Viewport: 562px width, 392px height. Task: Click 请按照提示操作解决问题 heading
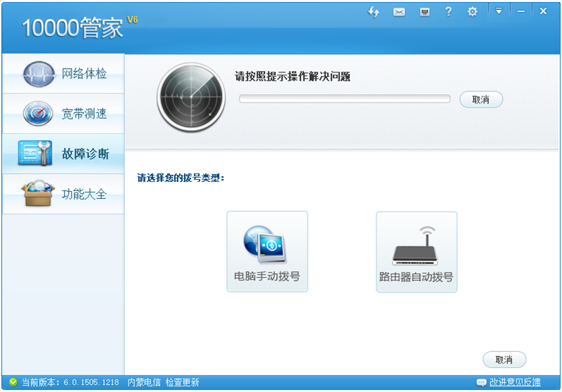click(x=292, y=76)
